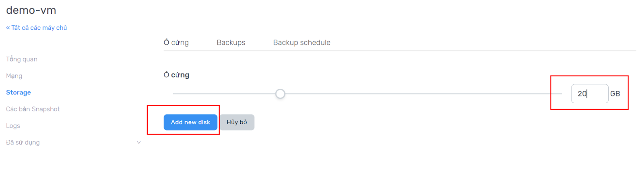Viewport: 644px width, 176px height.
Task: Click the GB unit label
Action: (615, 94)
